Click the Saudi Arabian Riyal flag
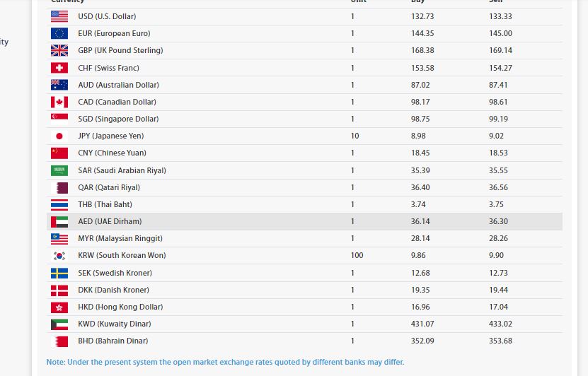The image size is (588, 376). coord(59,170)
